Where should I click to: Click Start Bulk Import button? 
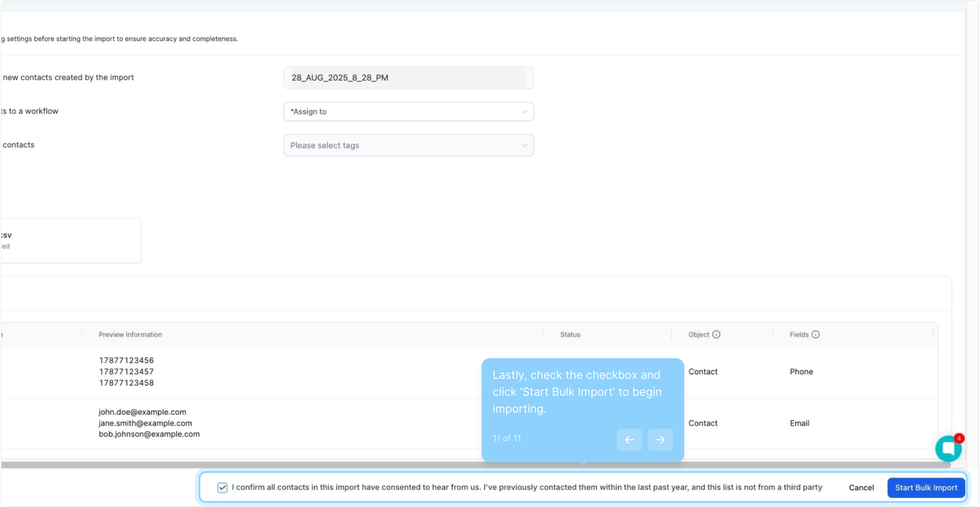(926, 488)
